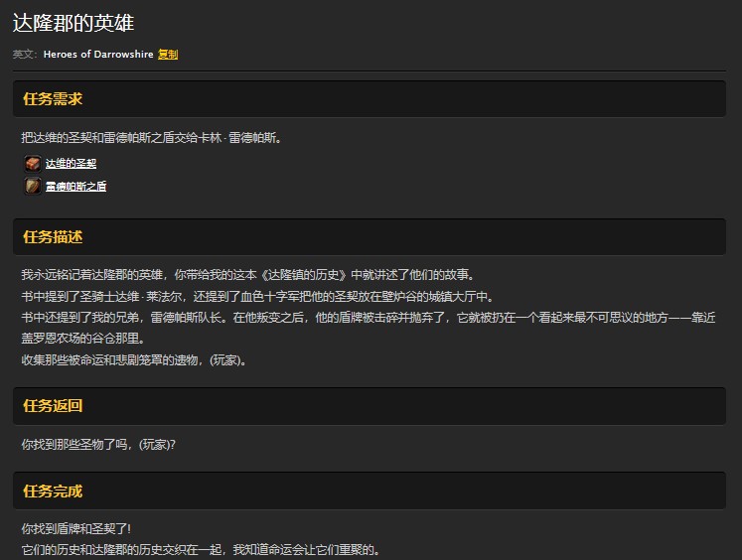Click the 任务需求 section header
The image size is (742, 560).
pos(53,99)
